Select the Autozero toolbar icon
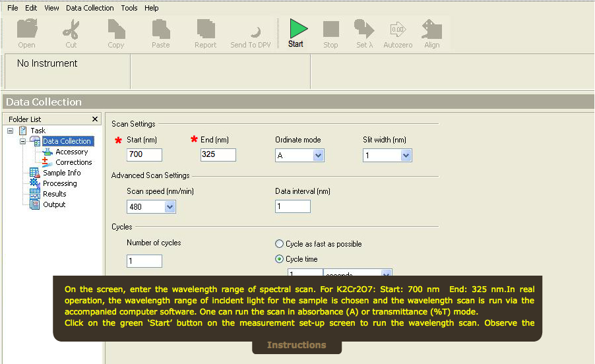Image resolution: width=595 pixels, height=364 pixels. coord(398,32)
